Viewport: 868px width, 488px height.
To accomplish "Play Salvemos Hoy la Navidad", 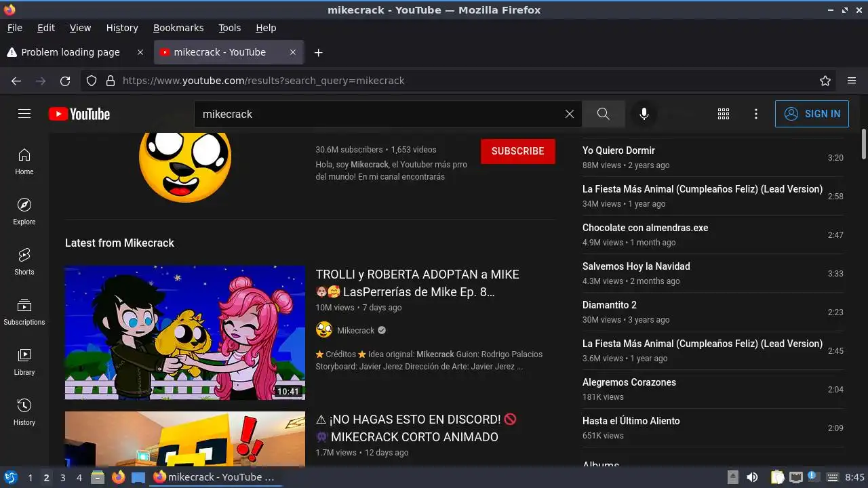I will point(636,266).
